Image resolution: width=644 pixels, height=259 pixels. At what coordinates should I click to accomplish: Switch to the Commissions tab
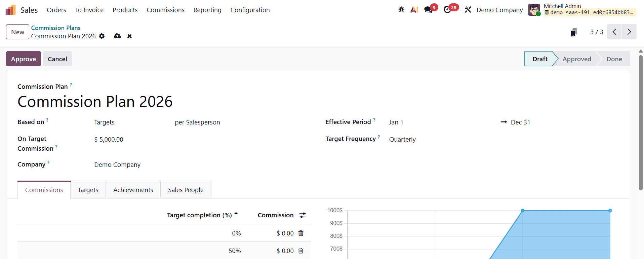pyautogui.click(x=44, y=190)
